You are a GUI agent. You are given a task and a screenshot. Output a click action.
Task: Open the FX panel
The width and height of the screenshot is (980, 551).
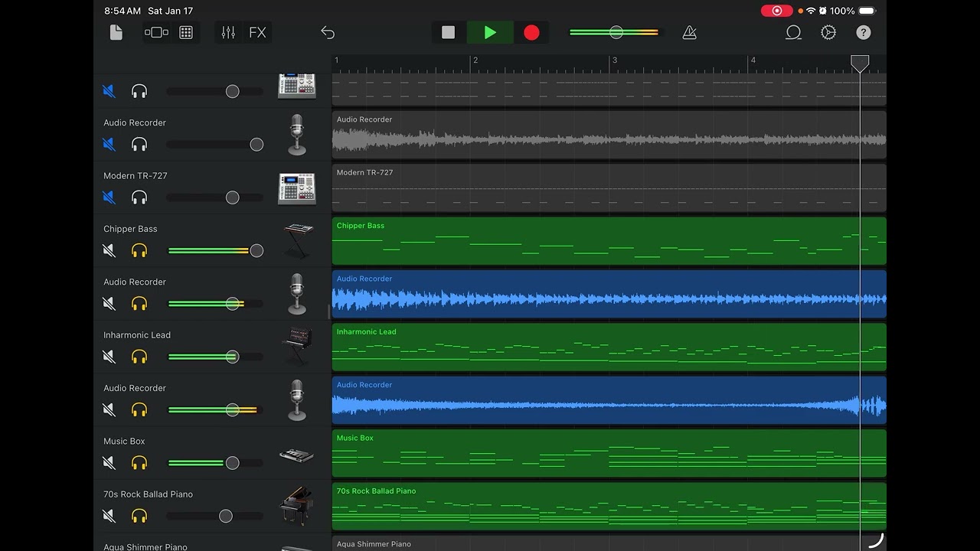(257, 32)
